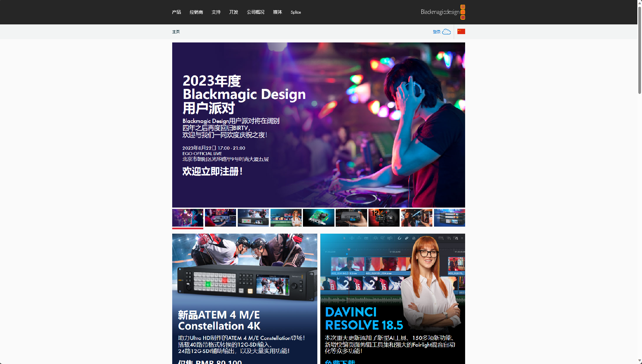Select the Splice navigation item

pos(296,12)
